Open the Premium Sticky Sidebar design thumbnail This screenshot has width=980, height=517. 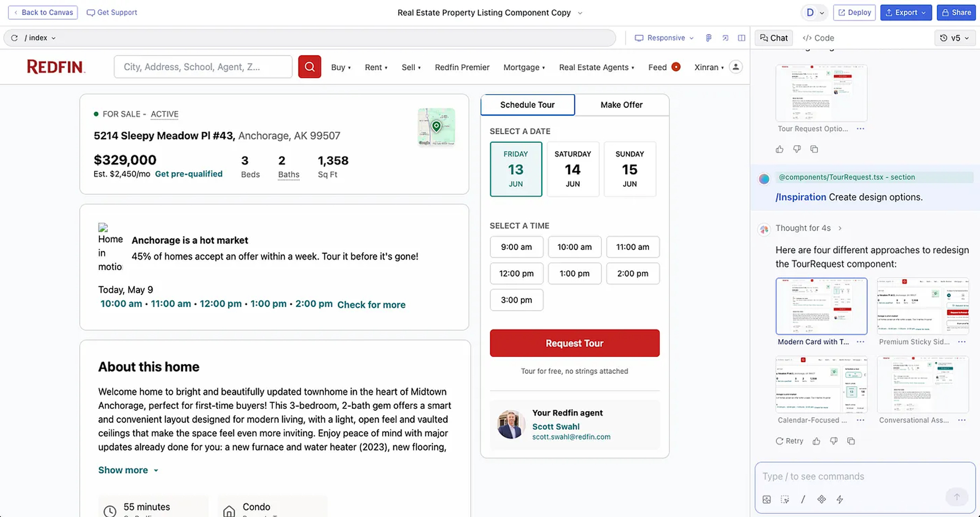point(923,306)
